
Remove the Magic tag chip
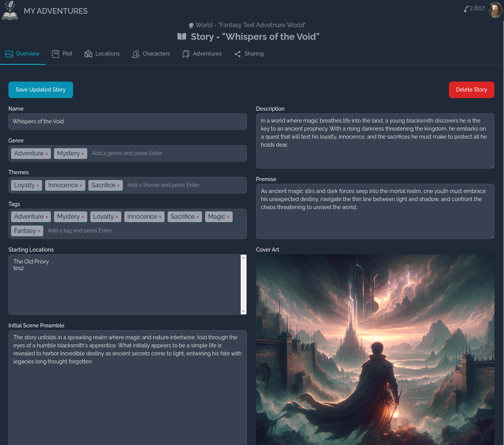tap(228, 217)
